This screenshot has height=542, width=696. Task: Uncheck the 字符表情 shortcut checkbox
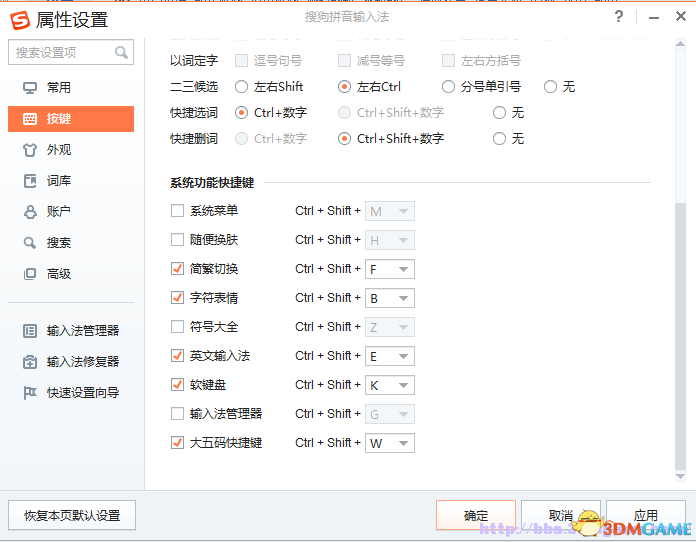pyautogui.click(x=178, y=297)
